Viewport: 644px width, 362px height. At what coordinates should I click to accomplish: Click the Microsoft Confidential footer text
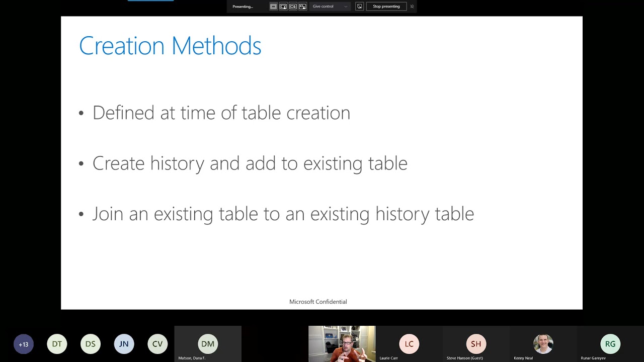click(318, 302)
